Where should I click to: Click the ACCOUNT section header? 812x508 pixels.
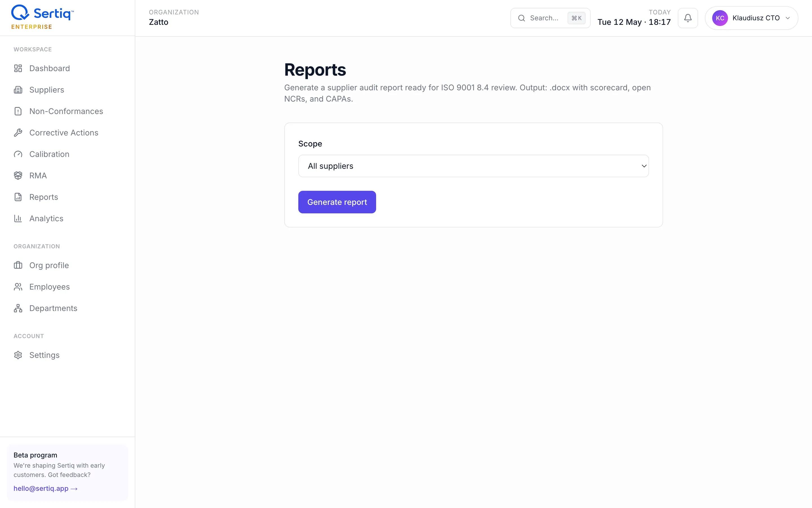[28, 336]
